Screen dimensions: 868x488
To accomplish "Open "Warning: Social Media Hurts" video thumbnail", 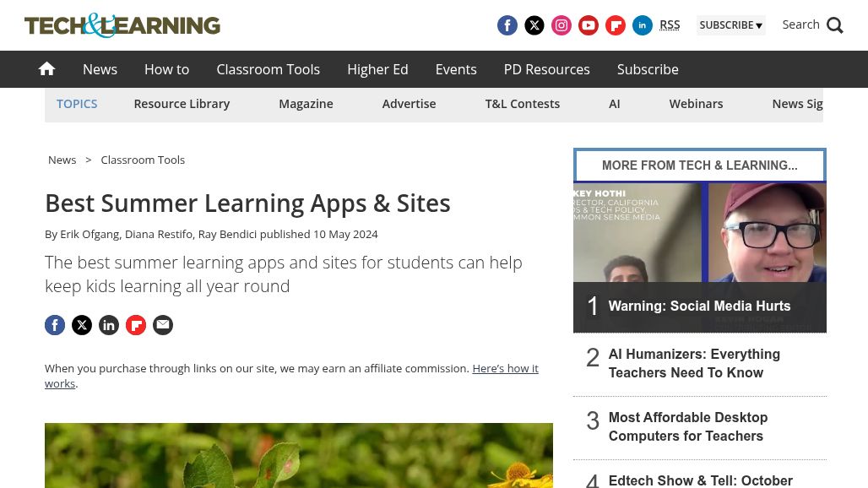I will tap(699, 258).
